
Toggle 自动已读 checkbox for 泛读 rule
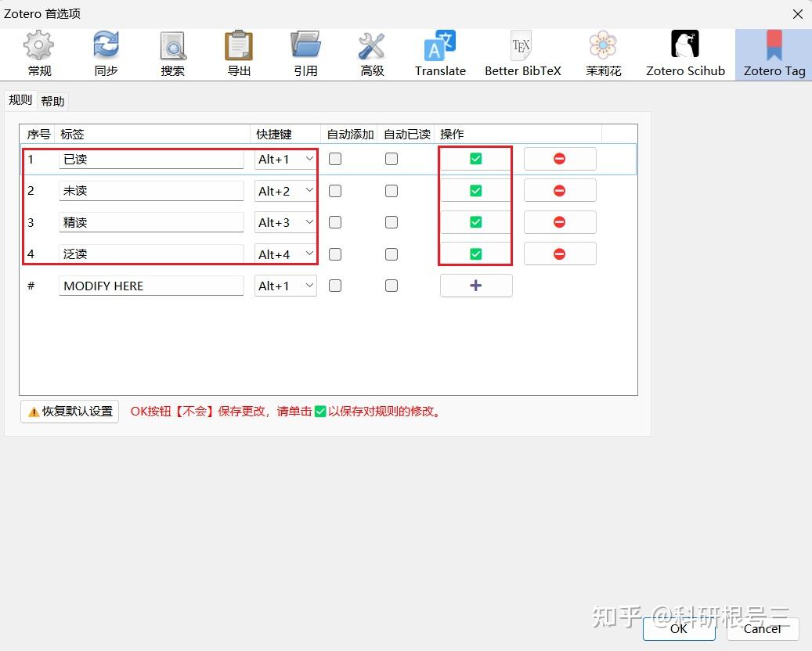click(392, 254)
